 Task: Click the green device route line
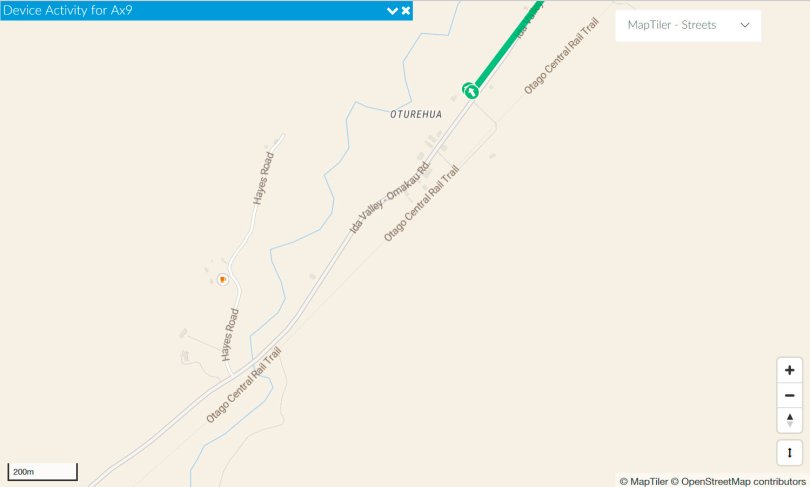coord(508,44)
